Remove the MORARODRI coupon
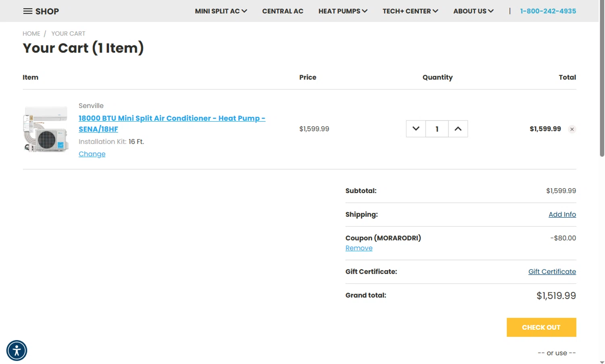The image size is (605, 364). 359,248
